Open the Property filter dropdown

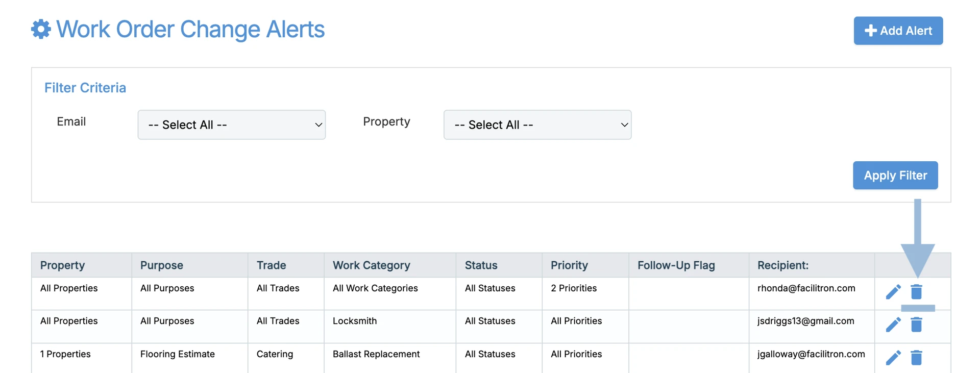click(537, 125)
